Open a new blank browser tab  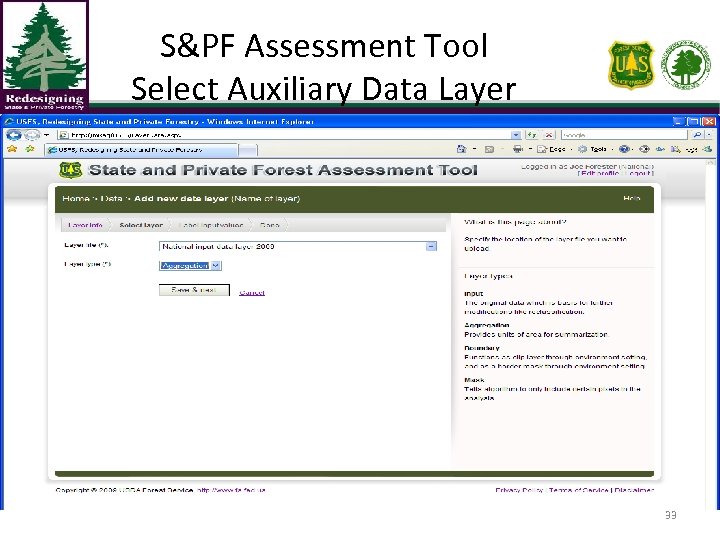coord(248,150)
